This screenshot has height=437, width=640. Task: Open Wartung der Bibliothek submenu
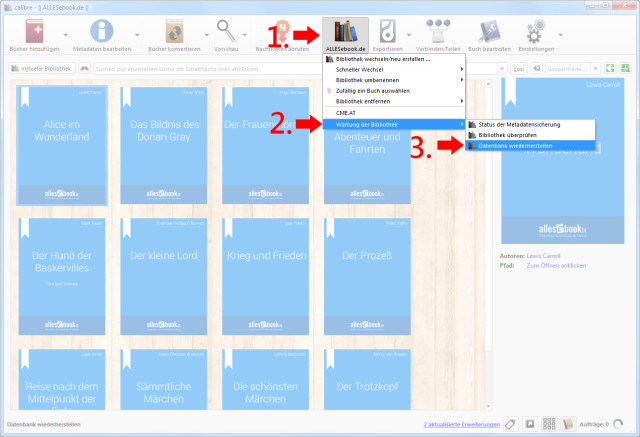tap(394, 124)
